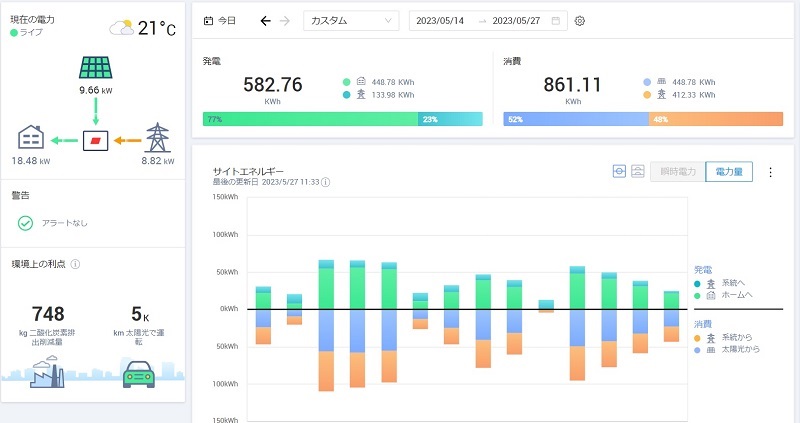Switch to the 電力量 tab

[x=729, y=172]
